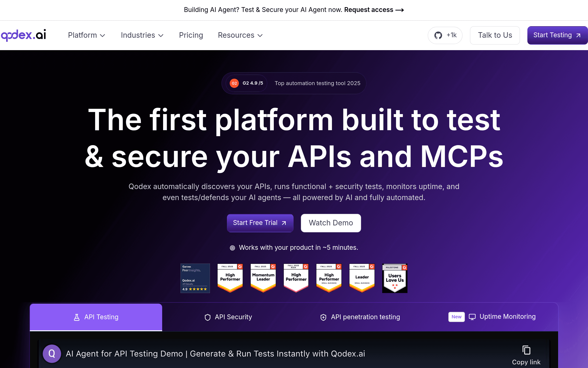
Task: Switch to the API Security tab
Action: pos(228,317)
